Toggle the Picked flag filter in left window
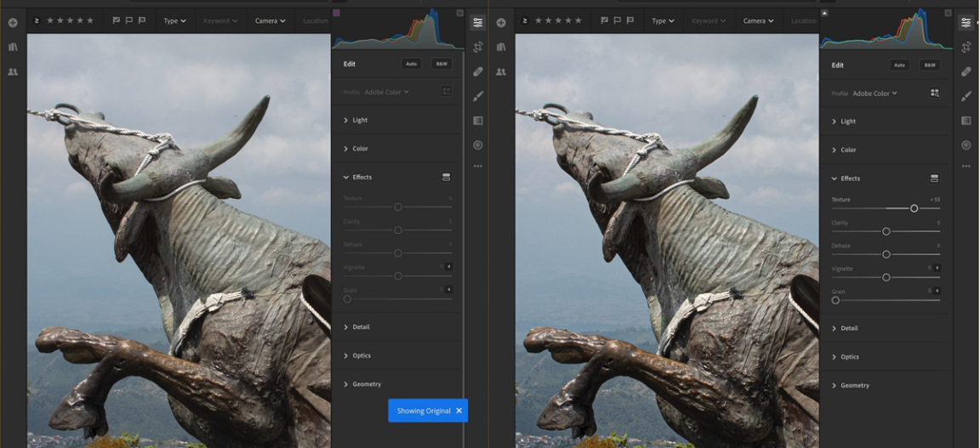This screenshot has width=980, height=448. (x=116, y=20)
